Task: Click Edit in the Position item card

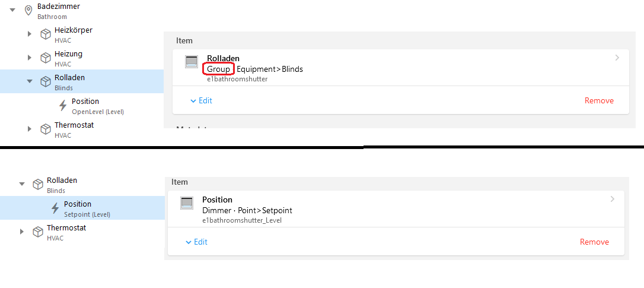Action: tap(196, 242)
